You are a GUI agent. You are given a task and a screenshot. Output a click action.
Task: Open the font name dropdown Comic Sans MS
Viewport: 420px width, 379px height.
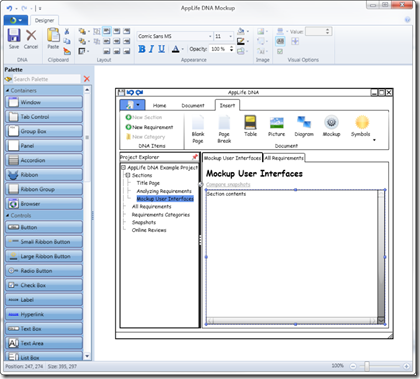click(x=210, y=36)
